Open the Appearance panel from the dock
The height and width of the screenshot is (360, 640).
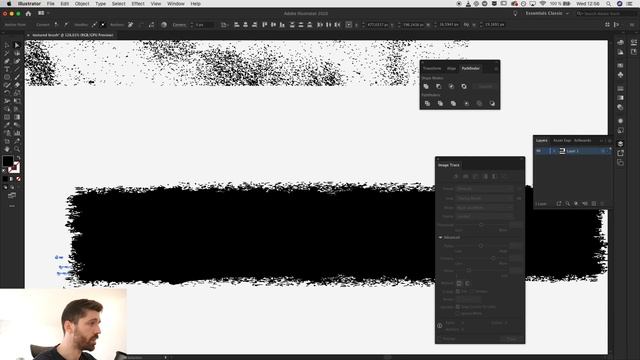620,121
